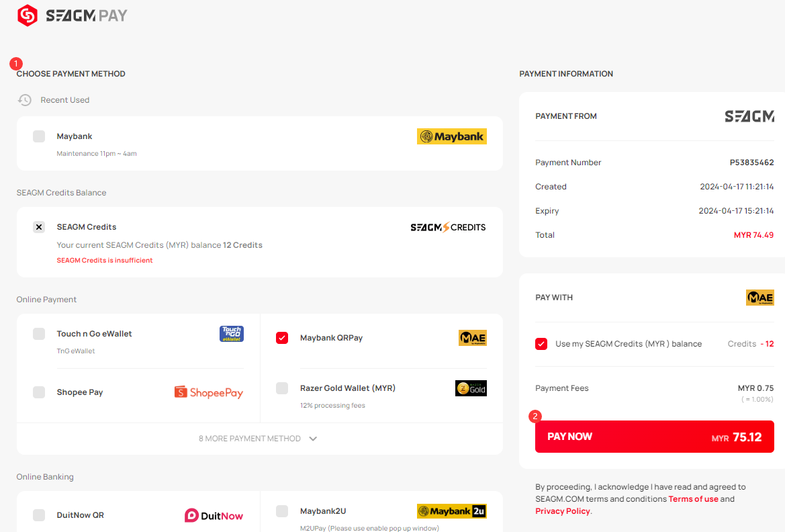Click the 'SEAGM Credits Balance' section heading
This screenshot has height=532, width=785.
62,193
